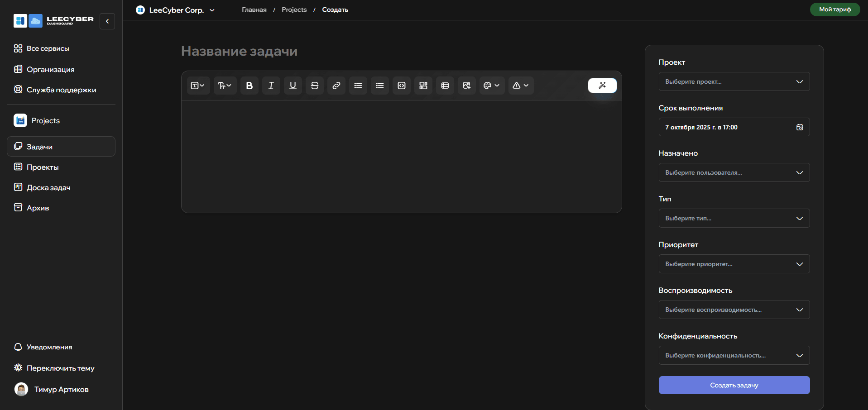Open the color palette dropdown
868x410 pixels.
491,86
